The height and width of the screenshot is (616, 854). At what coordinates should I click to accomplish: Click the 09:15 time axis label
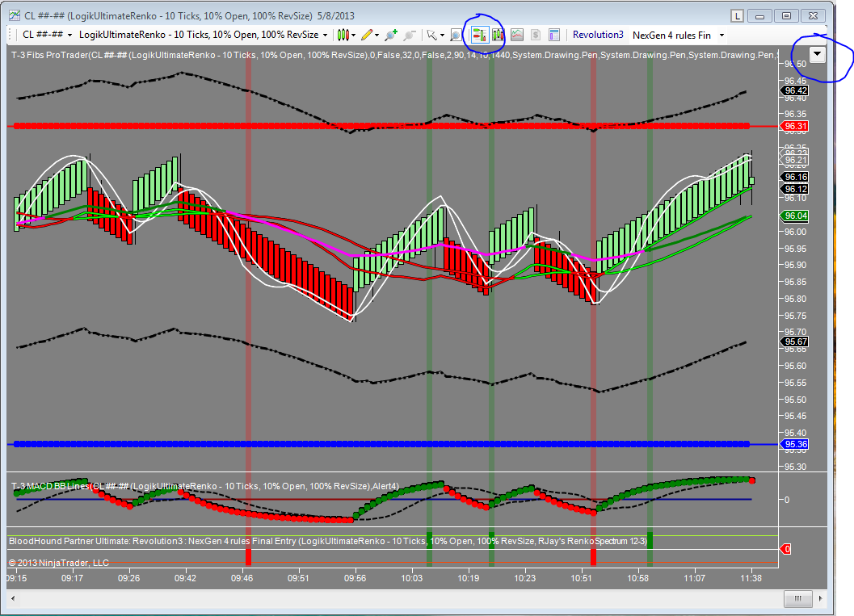tap(16, 578)
